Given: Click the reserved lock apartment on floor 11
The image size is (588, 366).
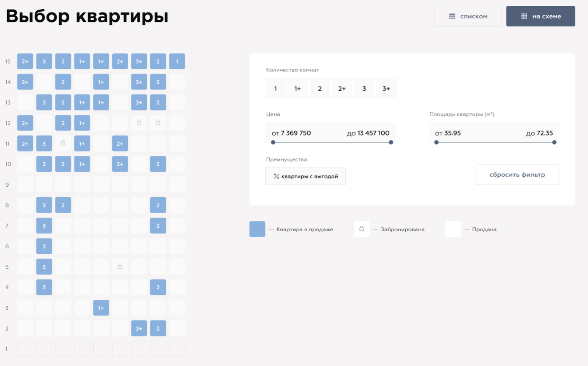Looking at the screenshot, I should 63,144.
